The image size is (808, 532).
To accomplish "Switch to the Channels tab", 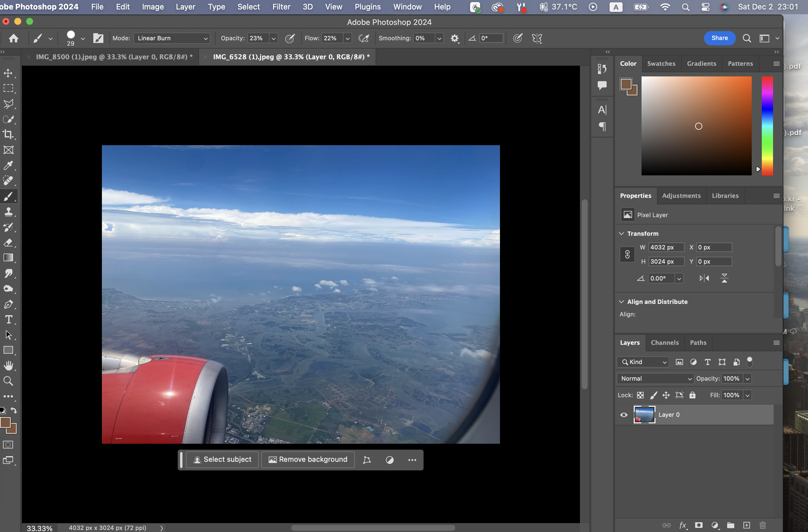I will 664,342.
